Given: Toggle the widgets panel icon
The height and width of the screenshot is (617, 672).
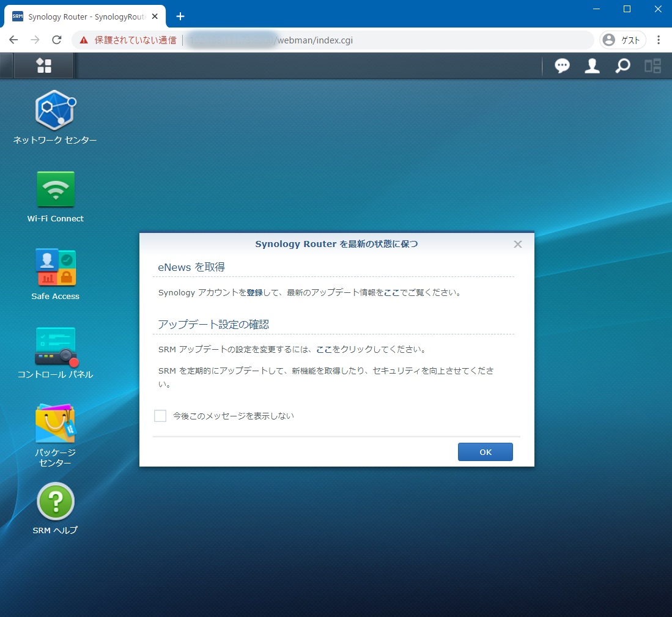Looking at the screenshot, I should click(652, 65).
